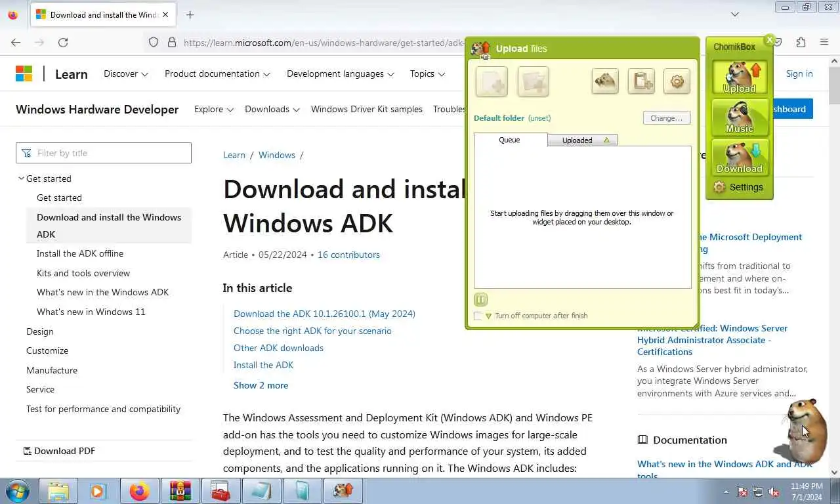840x504 pixels.
Task: Open the Manufacture section
Action: click(x=52, y=370)
